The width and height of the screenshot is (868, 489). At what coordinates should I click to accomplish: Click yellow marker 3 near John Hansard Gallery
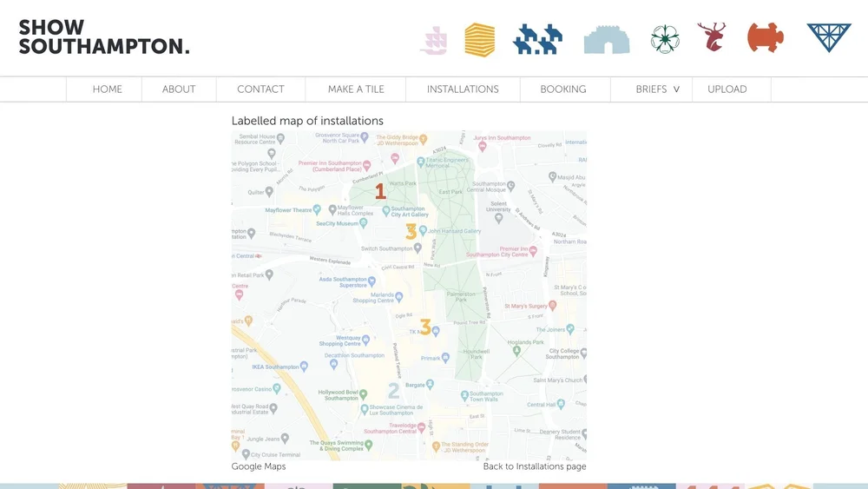[411, 232]
